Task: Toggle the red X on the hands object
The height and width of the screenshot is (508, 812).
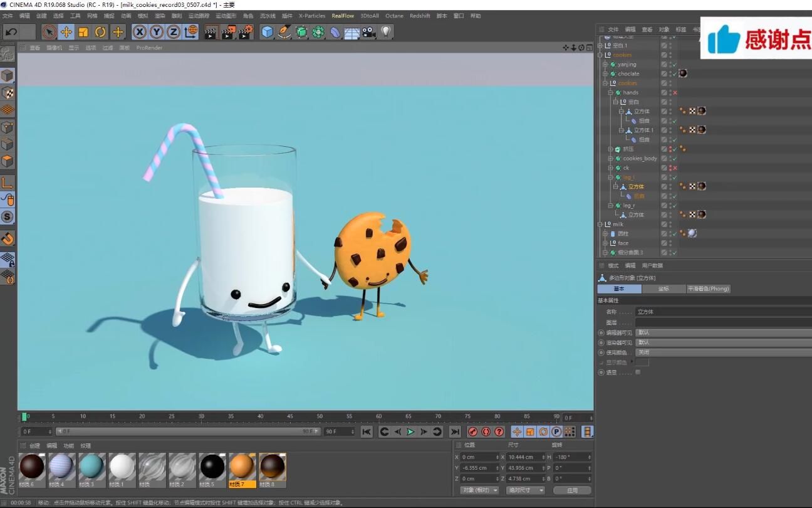Action: point(675,93)
